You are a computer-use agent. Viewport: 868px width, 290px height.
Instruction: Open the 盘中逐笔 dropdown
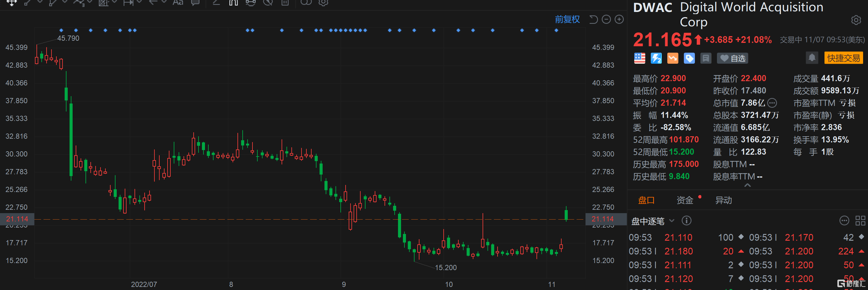point(652,221)
